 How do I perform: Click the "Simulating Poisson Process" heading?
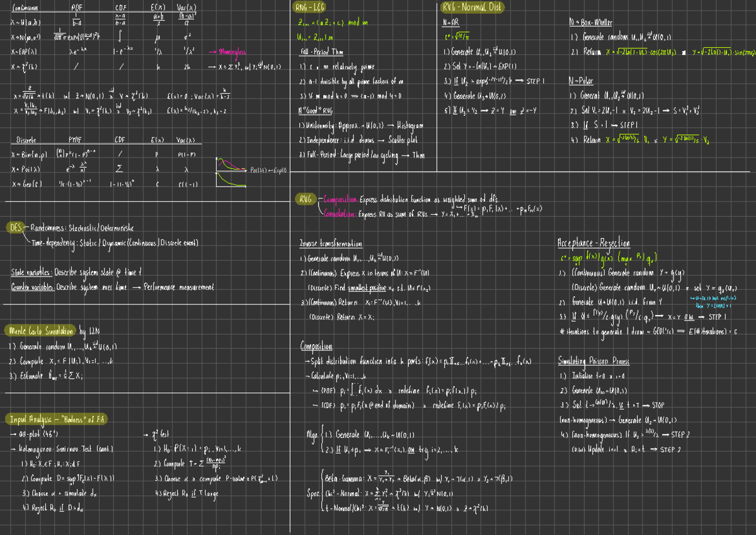click(x=593, y=361)
